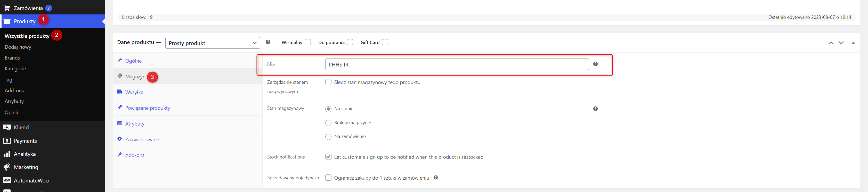Image resolution: width=868 pixels, height=192 pixels.
Task: Click the wrench icon beside Add-ons tab
Action: click(x=120, y=155)
